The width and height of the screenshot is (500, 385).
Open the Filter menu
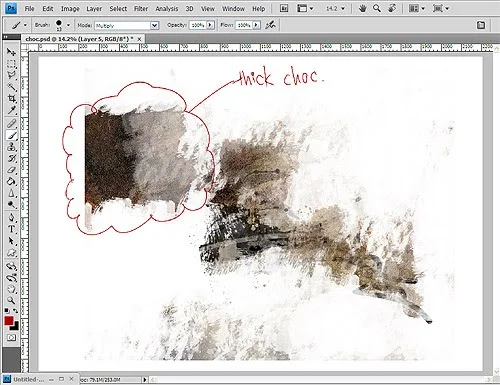[141, 9]
